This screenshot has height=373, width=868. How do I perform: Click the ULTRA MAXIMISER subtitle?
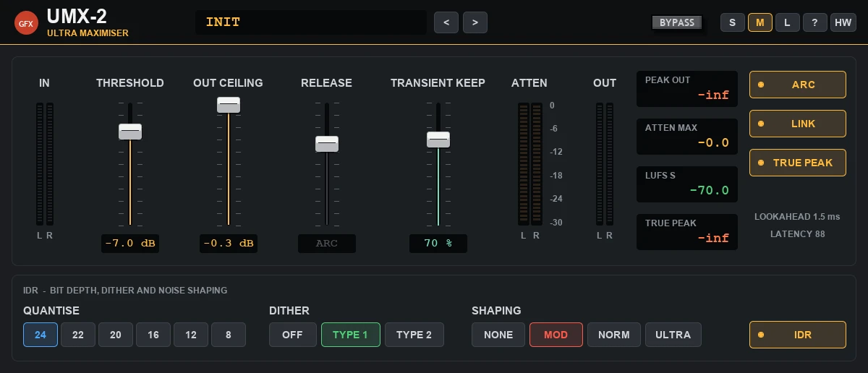(x=88, y=33)
